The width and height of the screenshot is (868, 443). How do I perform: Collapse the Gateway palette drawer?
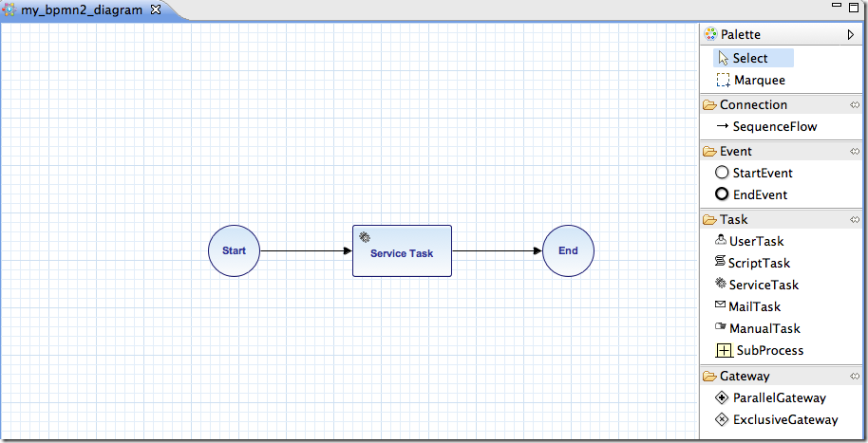pos(736,376)
